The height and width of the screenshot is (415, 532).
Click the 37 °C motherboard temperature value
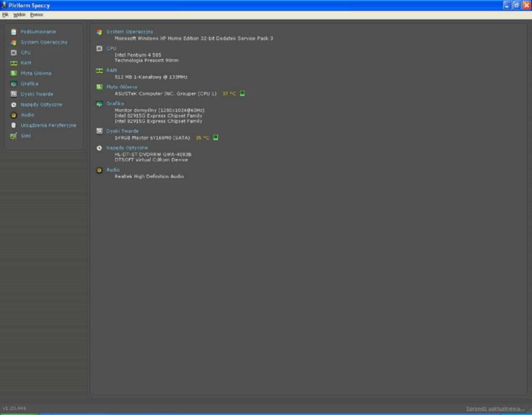pos(229,94)
